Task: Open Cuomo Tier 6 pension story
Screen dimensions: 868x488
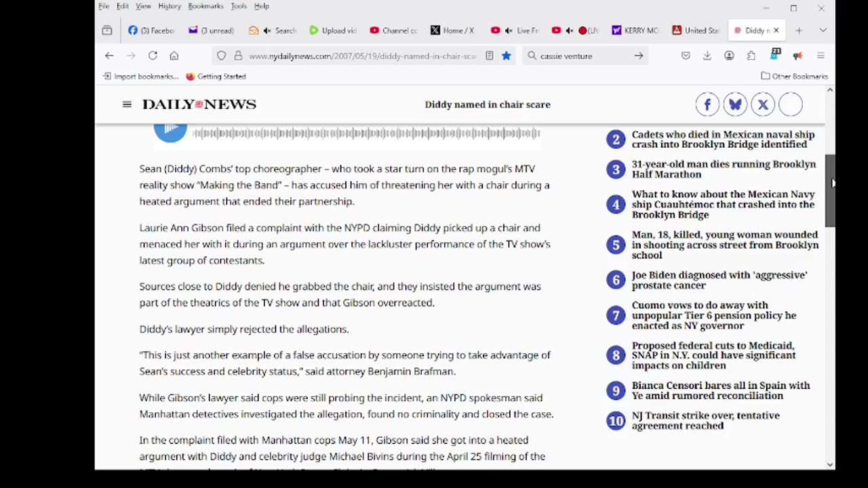Action: (x=714, y=315)
